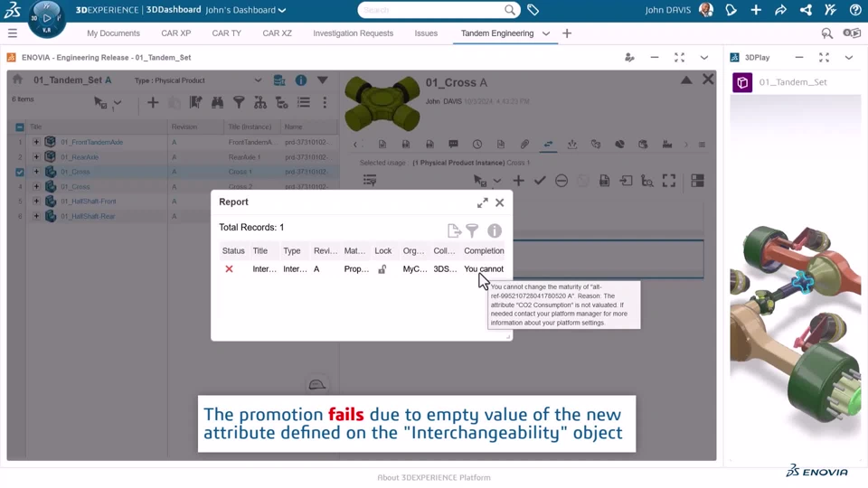
Task: Switch to the CAR XZ tab
Action: [277, 33]
